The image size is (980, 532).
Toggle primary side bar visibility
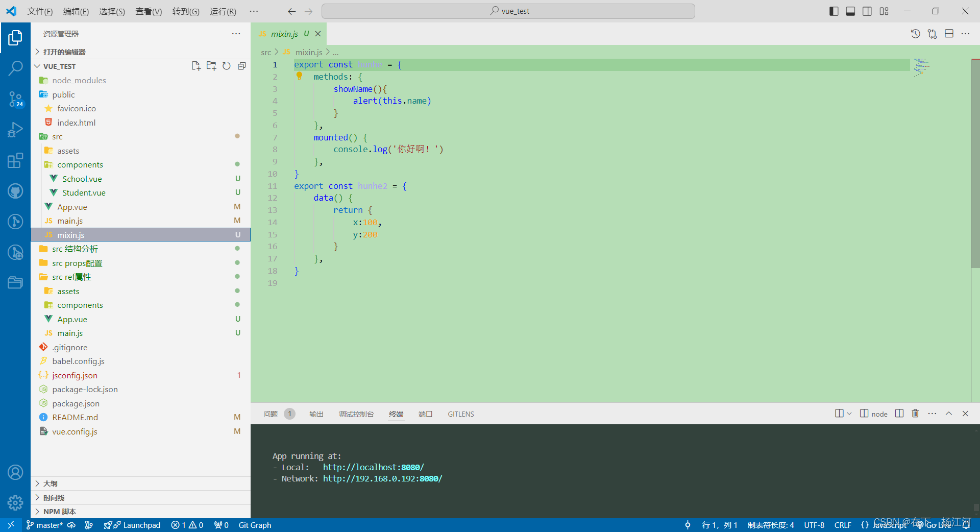click(x=834, y=11)
